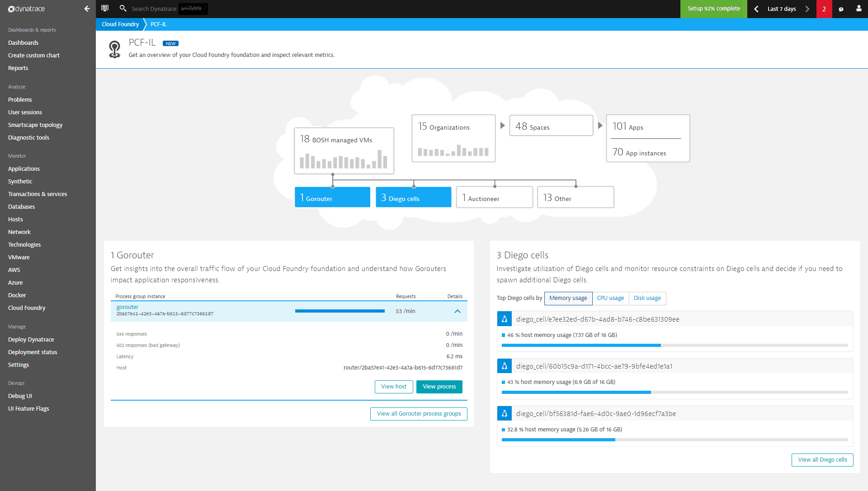Open Synthetic in sidebar
This screenshot has width=868, height=491.
click(x=20, y=182)
